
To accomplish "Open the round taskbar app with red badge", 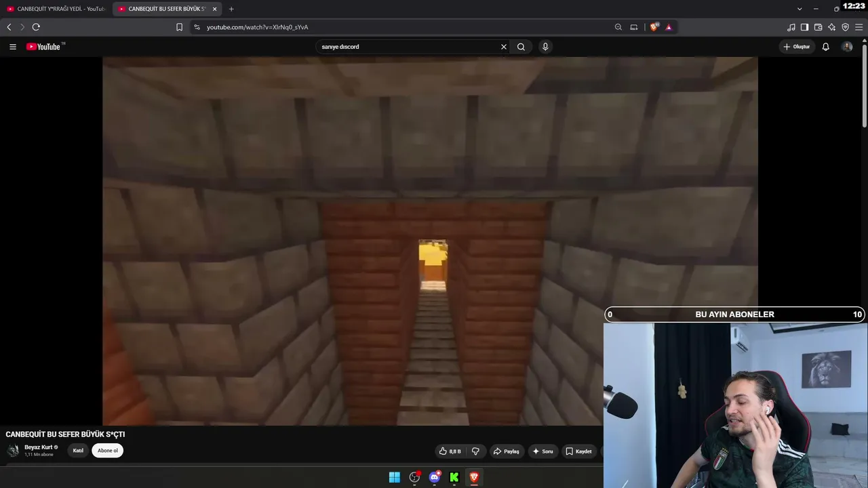I will (414, 477).
